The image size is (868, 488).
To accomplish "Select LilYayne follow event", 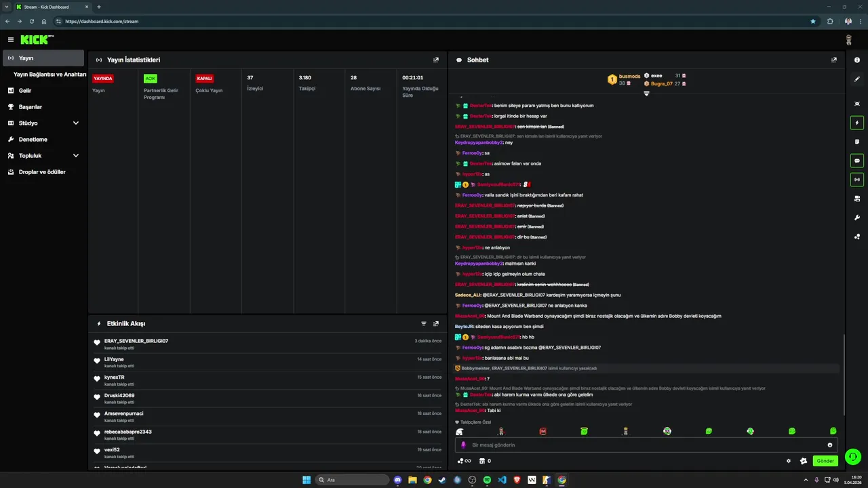I will 267,362.
